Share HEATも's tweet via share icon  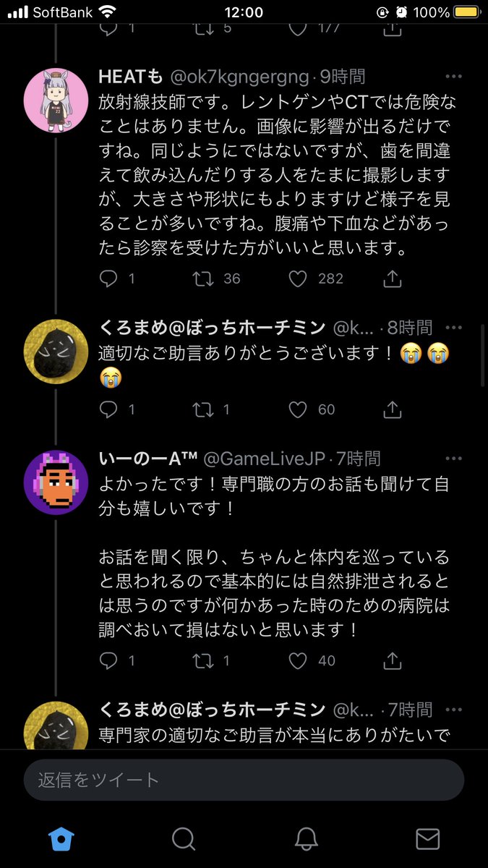[x=392, y=278]
